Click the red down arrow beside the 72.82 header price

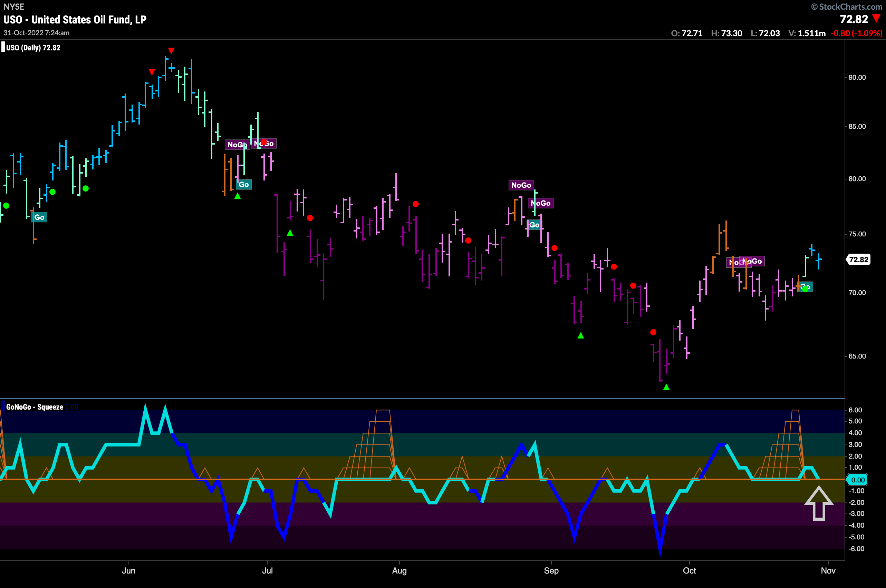coord(876,18)
